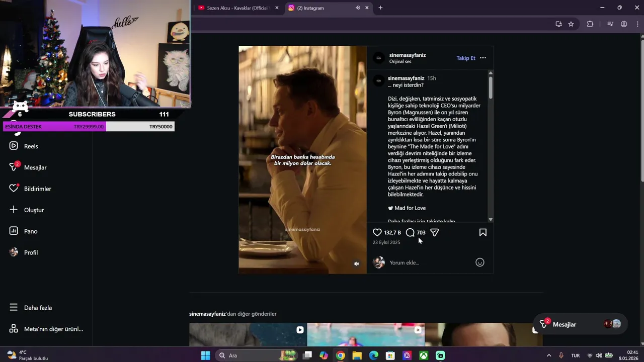This screenshot has width=644, height=362.
Task: Click the taskbar Ara search box
Action: [256, 355]
